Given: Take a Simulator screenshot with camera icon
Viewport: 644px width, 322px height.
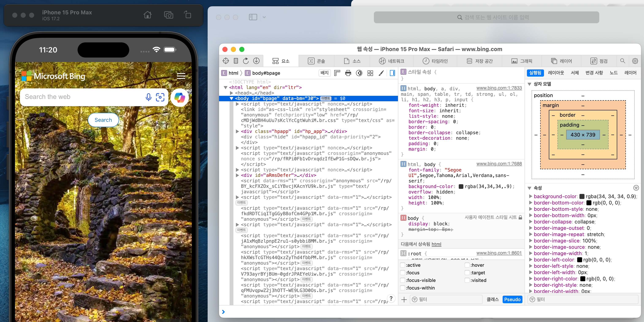Looking at the screenshot, I should pos(169,15).
